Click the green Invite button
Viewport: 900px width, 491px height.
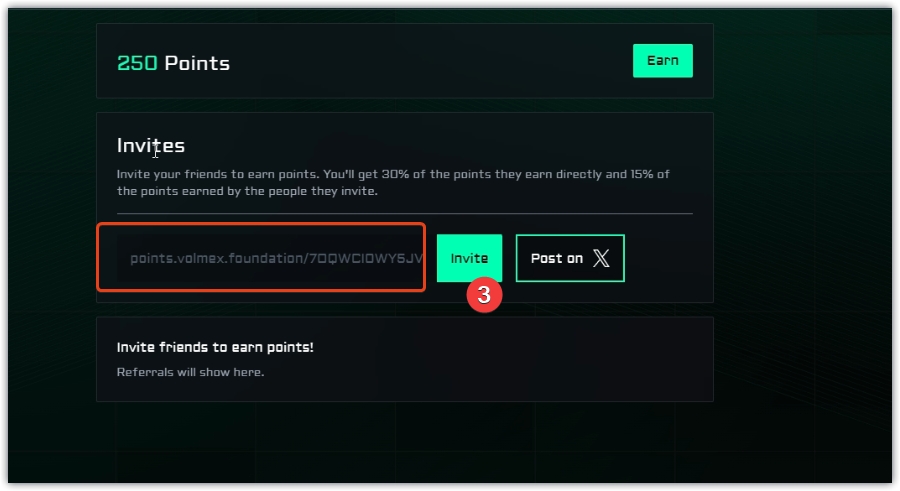(469, 258)
